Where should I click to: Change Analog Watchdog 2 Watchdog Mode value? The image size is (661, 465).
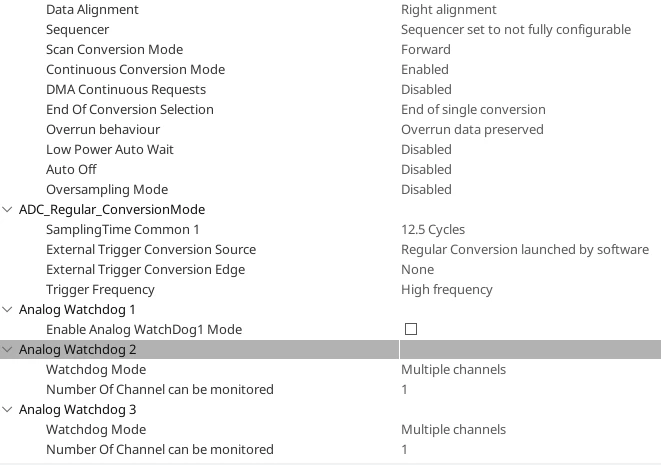453,369
